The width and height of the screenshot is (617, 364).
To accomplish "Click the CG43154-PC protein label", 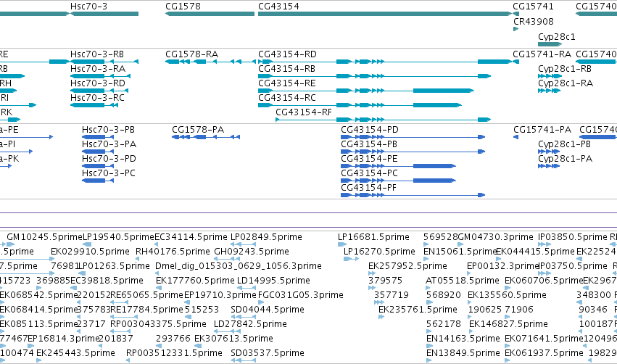I will click(370, 173).
